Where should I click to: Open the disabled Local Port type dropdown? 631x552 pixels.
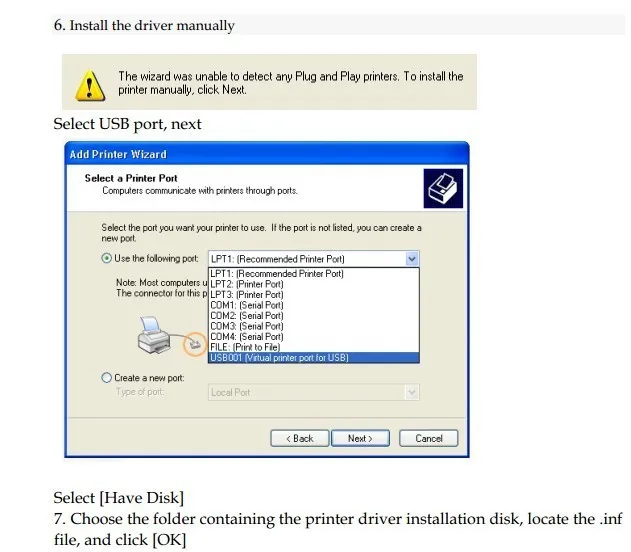click(x=412, y=392)
